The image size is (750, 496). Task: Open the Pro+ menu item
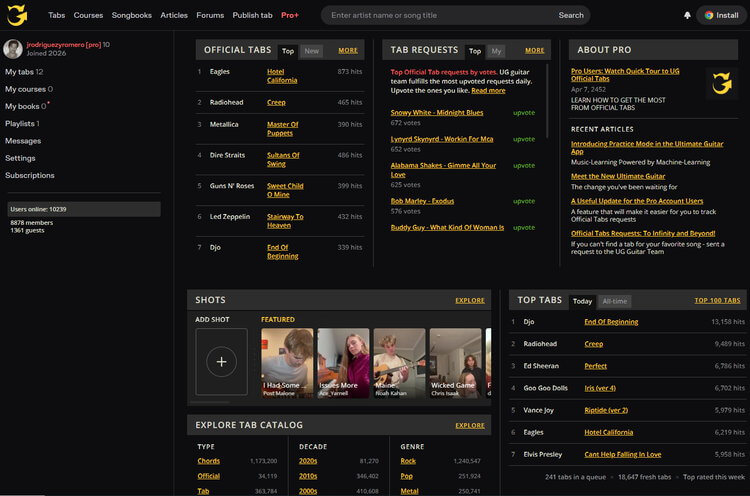tap(290, 15)
